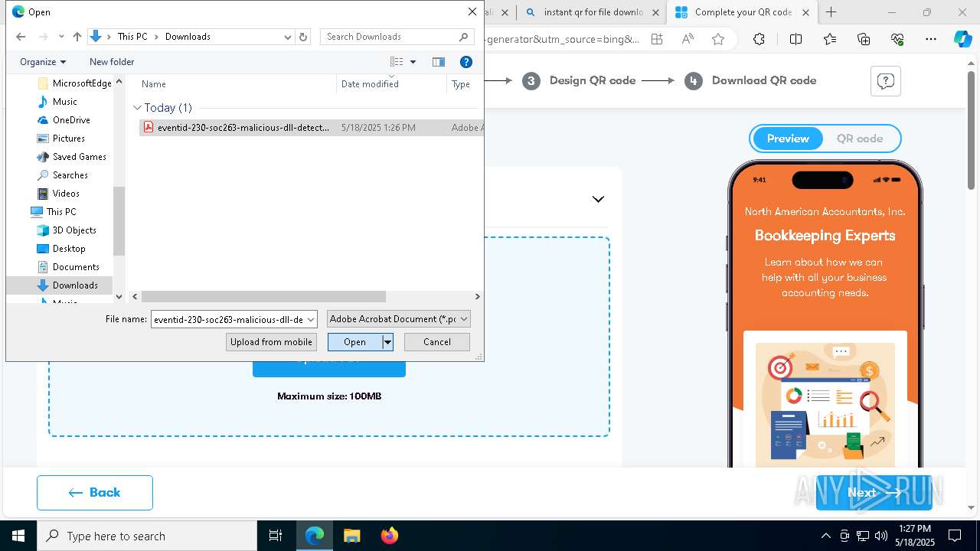
Task: Select OneDrive in navigation tree
Action: click(71, 120)
